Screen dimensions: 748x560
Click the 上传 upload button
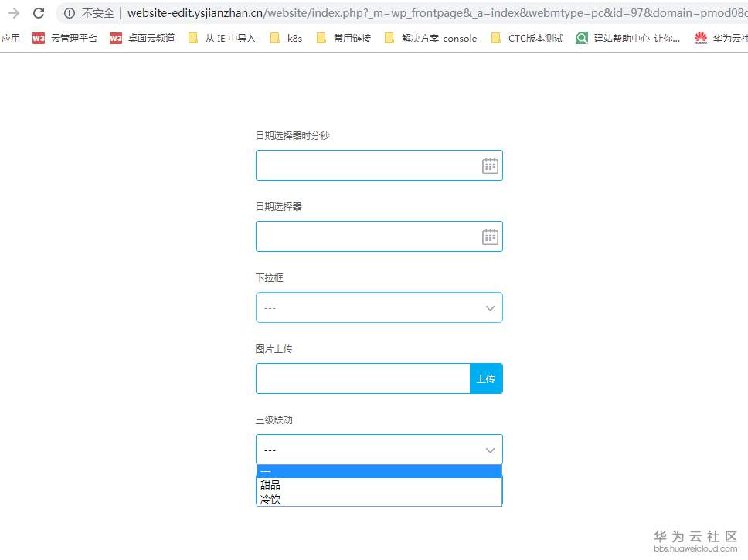coord(486,378)
